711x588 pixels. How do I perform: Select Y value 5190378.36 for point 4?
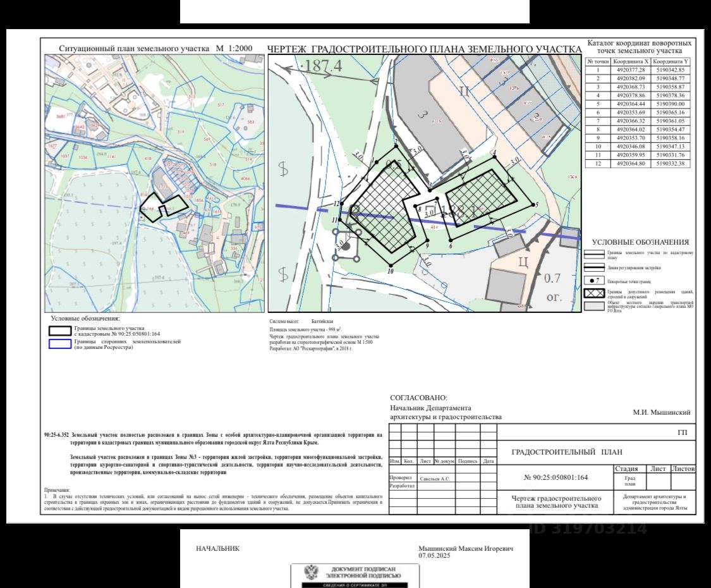pyautogui.click(x=671, y=95)
